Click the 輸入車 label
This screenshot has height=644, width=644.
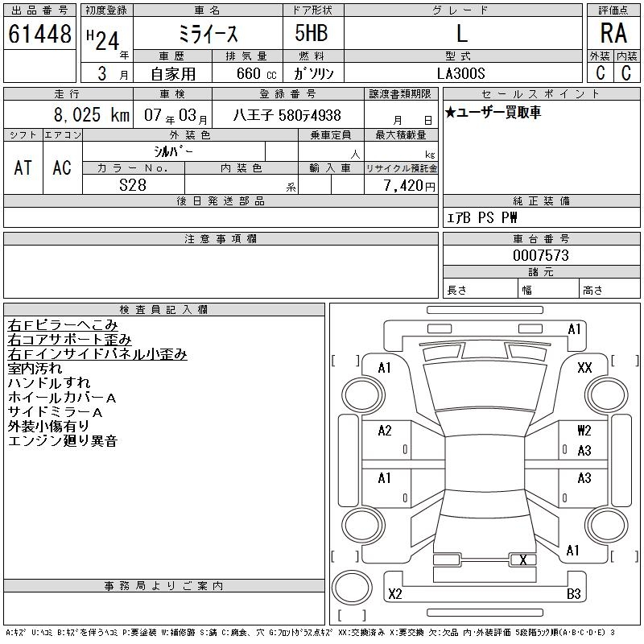click(x=331, y=168)
